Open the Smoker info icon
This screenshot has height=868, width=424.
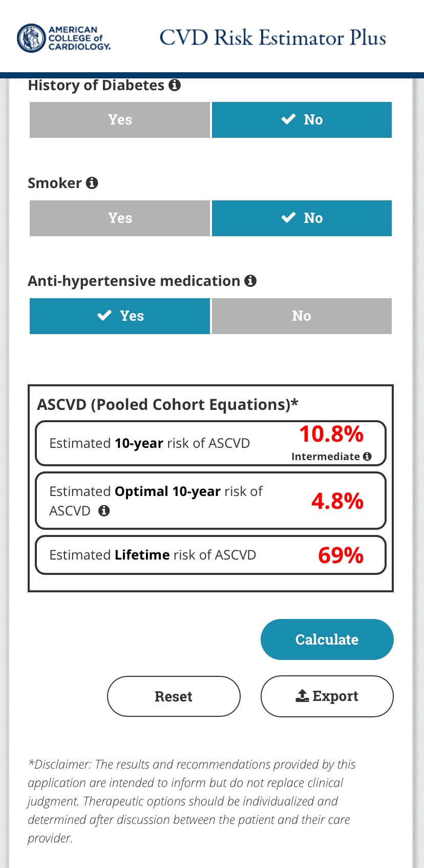pyautogui.click(x=92, y=183)
